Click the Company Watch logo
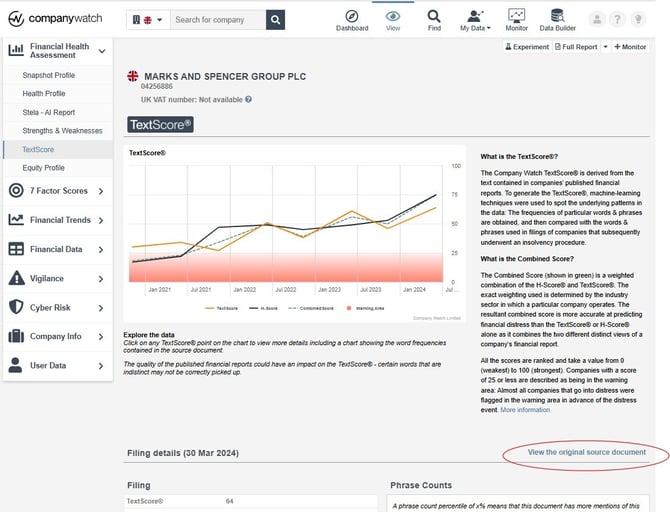670x512 pixels. coord(55,19)
